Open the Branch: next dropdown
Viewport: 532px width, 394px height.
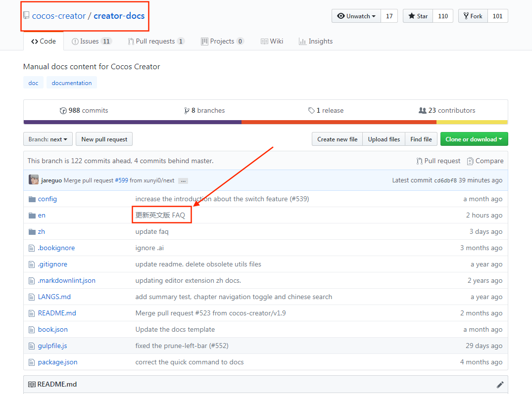click(48, 139)
